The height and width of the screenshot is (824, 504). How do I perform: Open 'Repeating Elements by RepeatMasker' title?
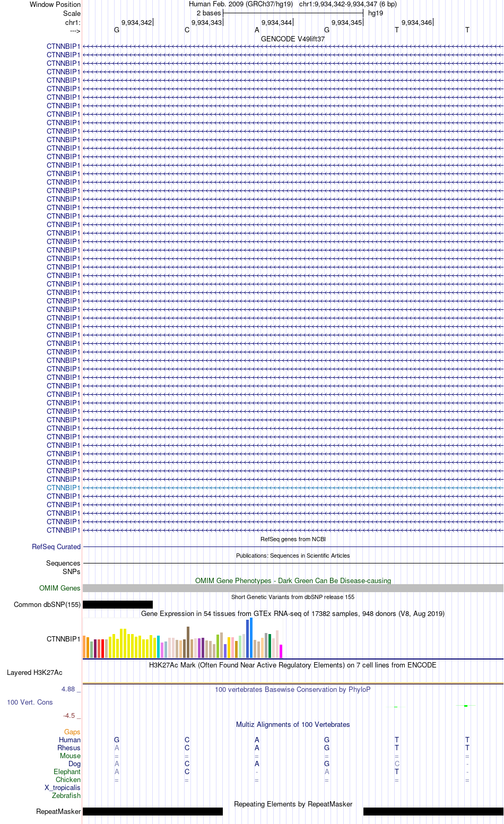293,804
